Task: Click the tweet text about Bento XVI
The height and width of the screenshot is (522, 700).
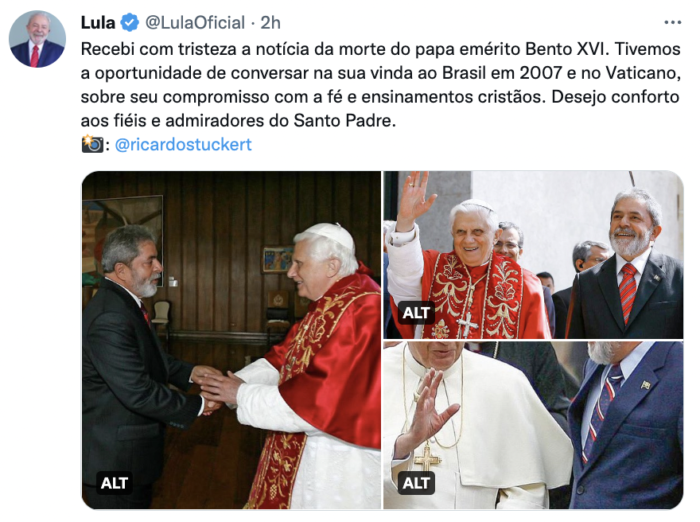Action: [x=380, y=85]
